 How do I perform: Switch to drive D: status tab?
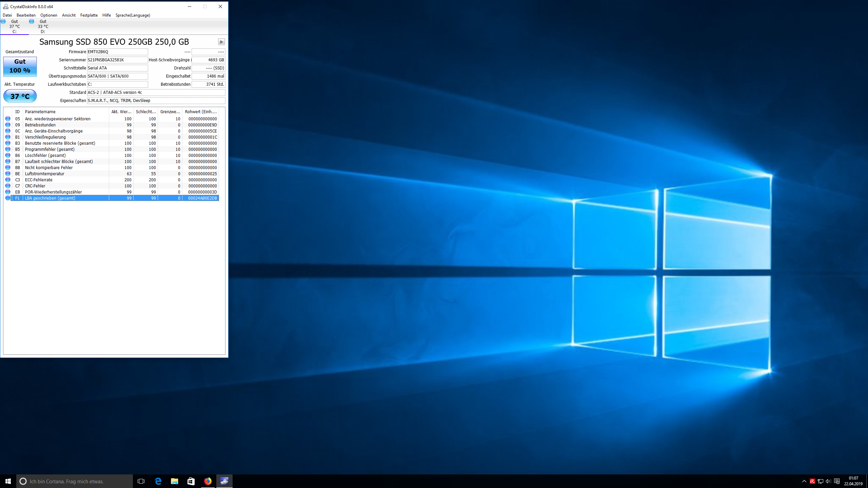pos(43,26)
